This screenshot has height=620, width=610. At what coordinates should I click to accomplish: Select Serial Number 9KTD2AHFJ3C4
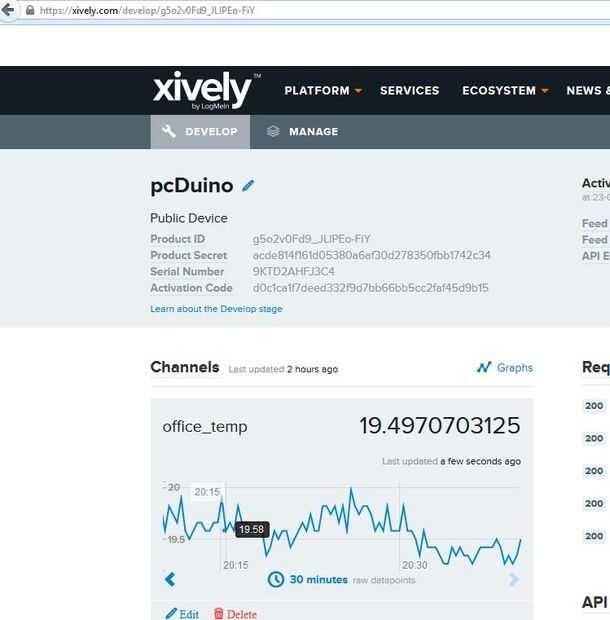coord(293,271)
